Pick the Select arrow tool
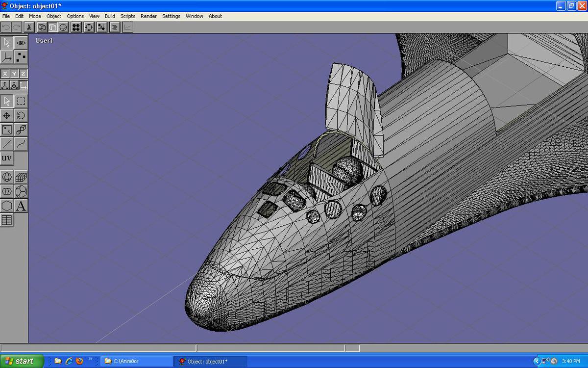Viewport: 588px width, 368px height. click(x=7, y=101)
